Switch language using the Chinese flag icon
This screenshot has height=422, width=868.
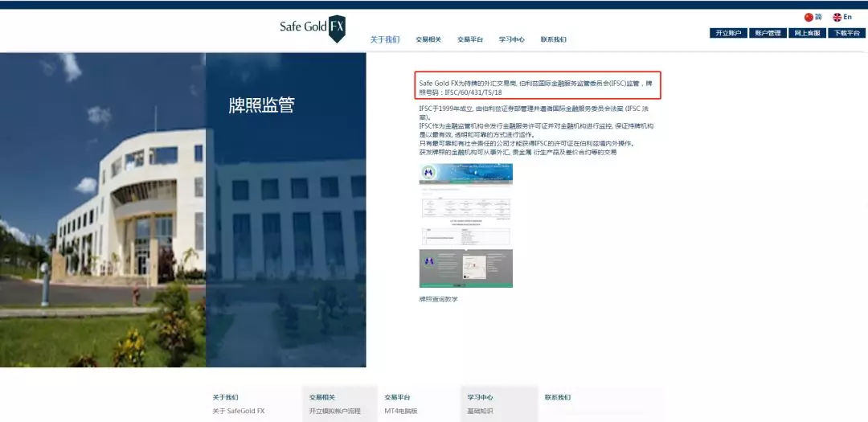click(x=809, y=17)
